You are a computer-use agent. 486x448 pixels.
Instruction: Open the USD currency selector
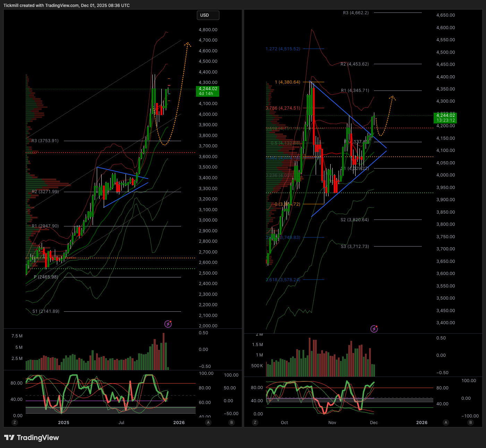(x=208, y=15)
